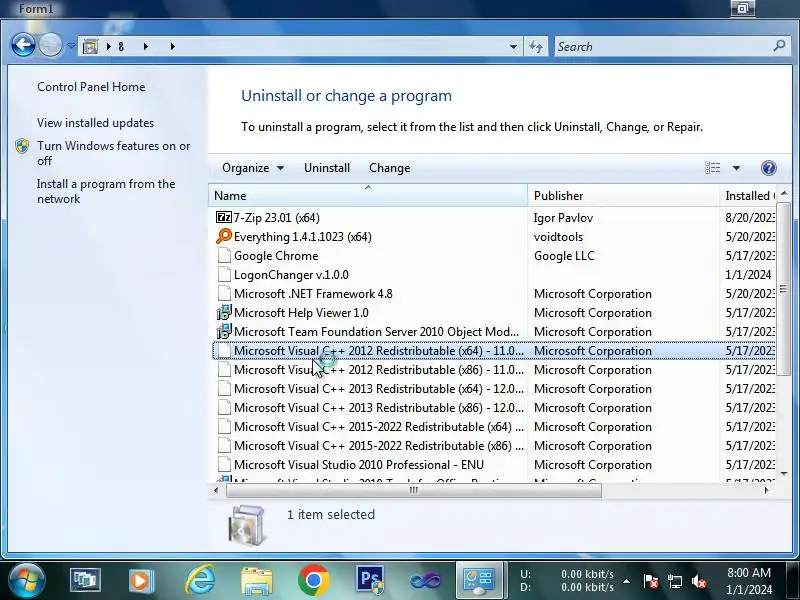Click the Back navigation arrow button
800x600 pixels.
pyautogui.click(x=23, y=46)
